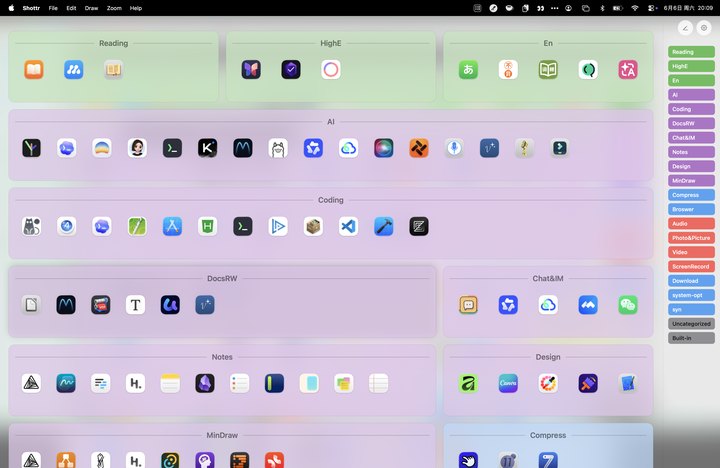720x468 pixels.
Task: Launch the Xcode hammer app in Coding
Action: click(x=384, y=226)
